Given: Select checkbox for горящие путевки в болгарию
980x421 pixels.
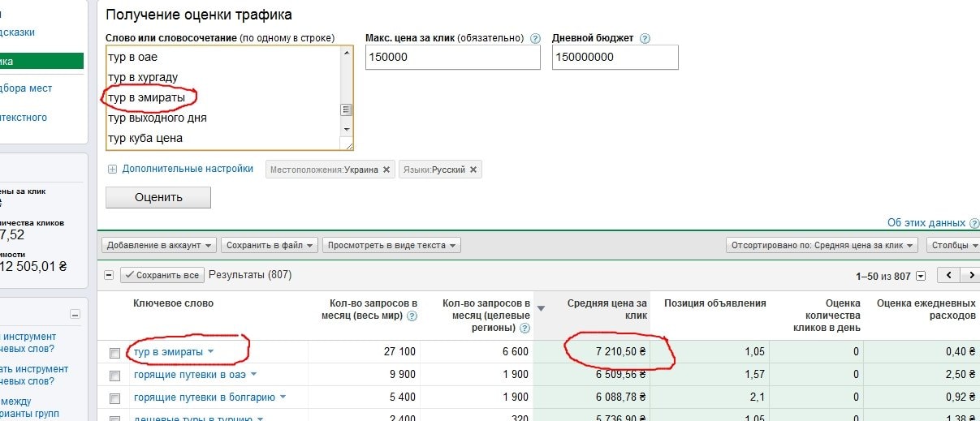Looking at the screenshot, I should click(114, 398).
